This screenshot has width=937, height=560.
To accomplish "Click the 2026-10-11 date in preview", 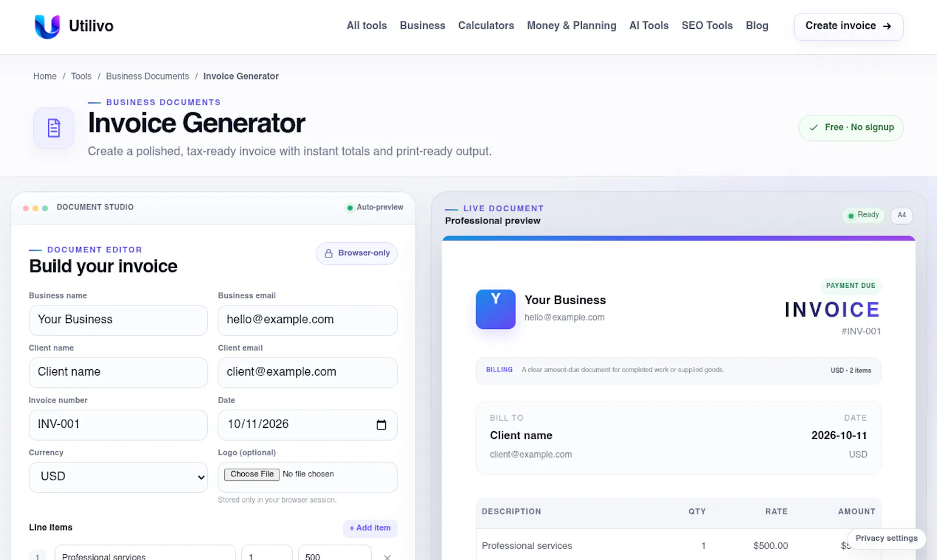I will click(x=839, y=435).
